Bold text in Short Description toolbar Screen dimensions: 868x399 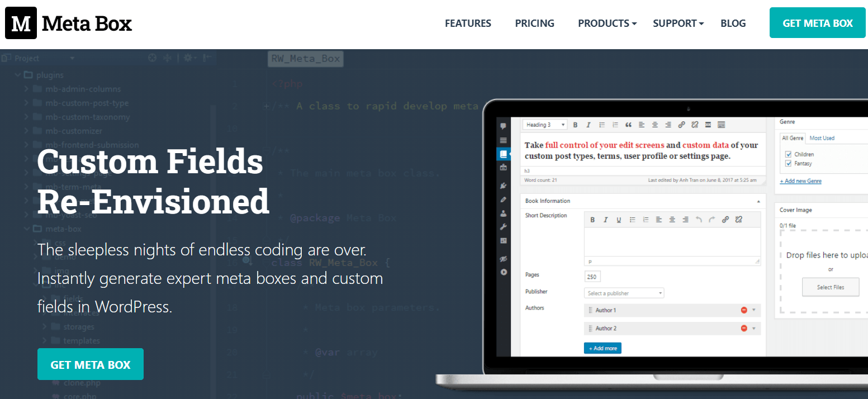coord(592,220)
